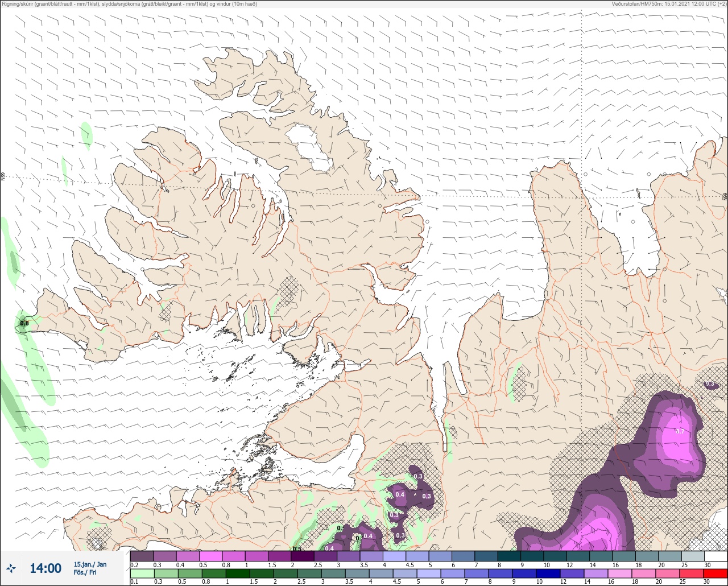The image size is (728, 586).
Task: Click the '0.1' number on the rain scale
Action: click(134, 582)
